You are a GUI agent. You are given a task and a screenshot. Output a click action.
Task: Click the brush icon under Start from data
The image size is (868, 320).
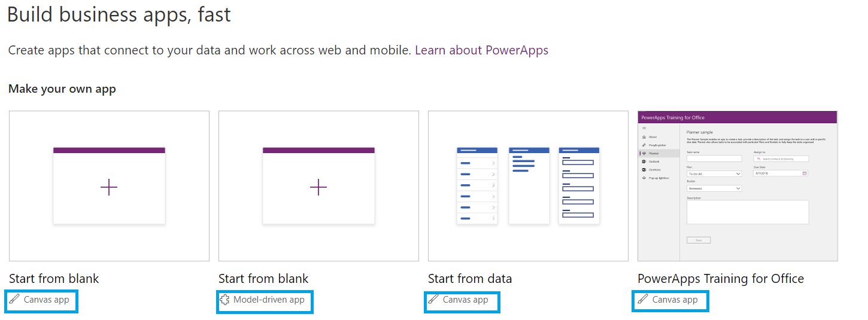tap(433, 300)
